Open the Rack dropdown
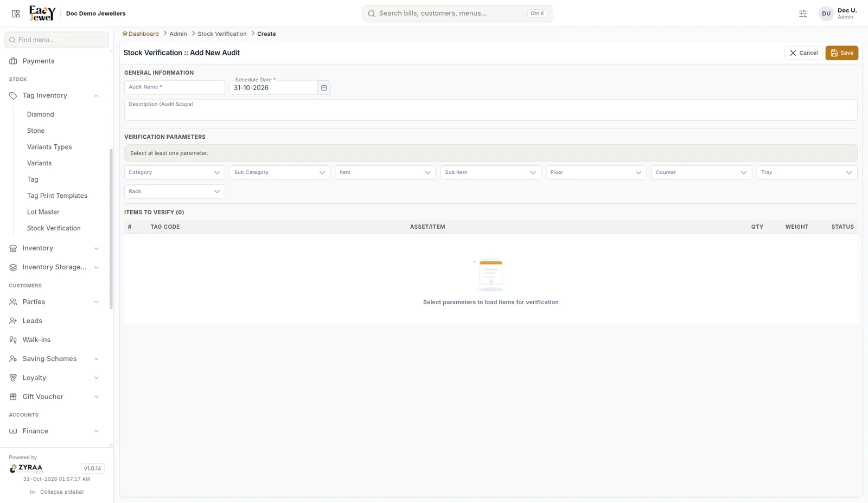 [x=174, y=191]
